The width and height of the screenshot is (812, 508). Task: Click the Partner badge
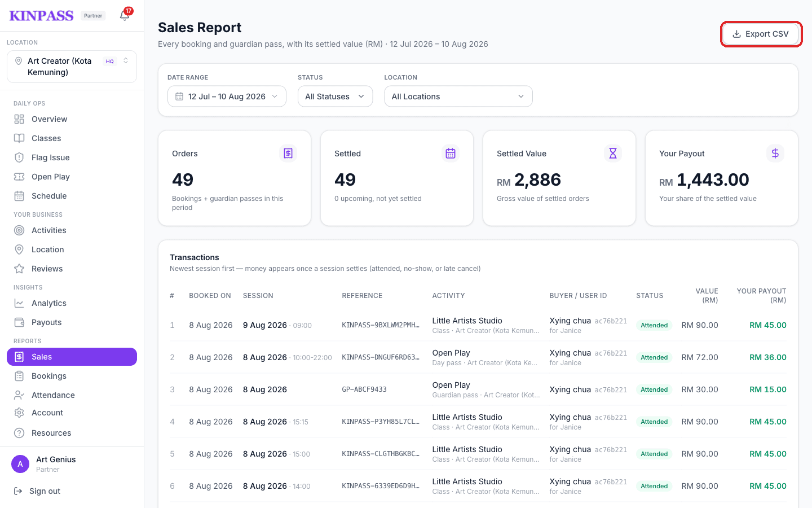pyautogui.click(x=93, y=16)
